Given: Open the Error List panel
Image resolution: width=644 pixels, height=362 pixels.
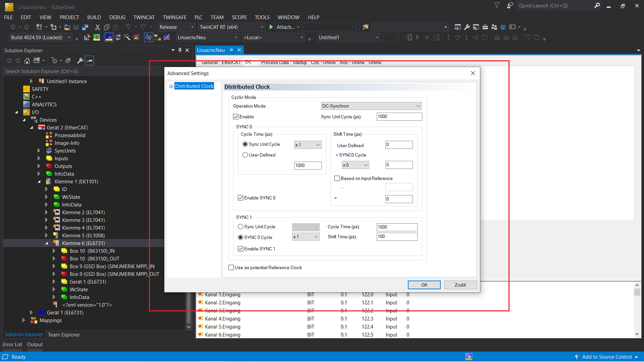Looking at the screenshot, I should click(12, 345).
